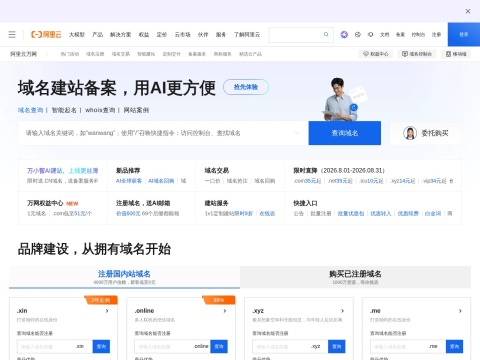Click 白金词 link under 快捷入口
Screen dimensions: 480x360
pyautogui.click(x=433, y=213)
